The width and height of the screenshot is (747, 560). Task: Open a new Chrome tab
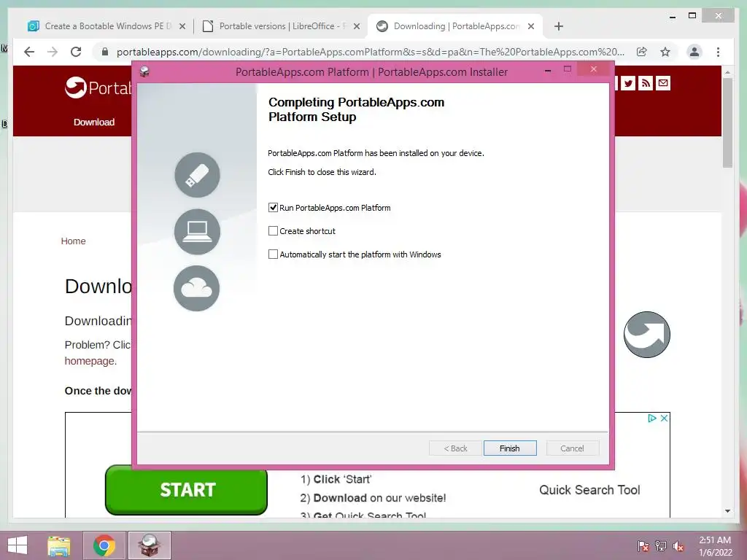(559, 26)
